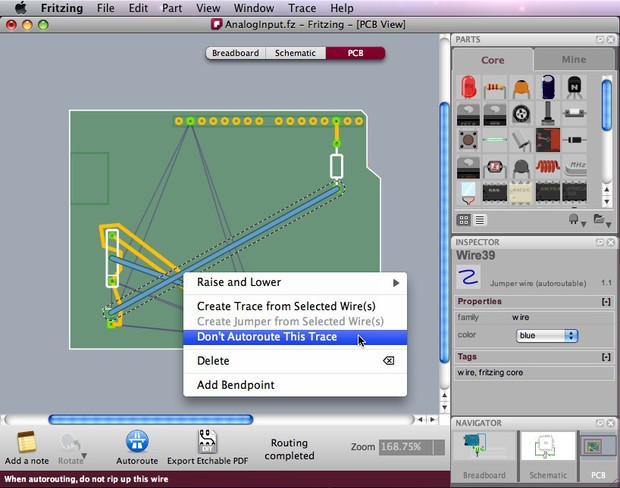
Task: Pick the MHz crystal part
Action: 574,167
